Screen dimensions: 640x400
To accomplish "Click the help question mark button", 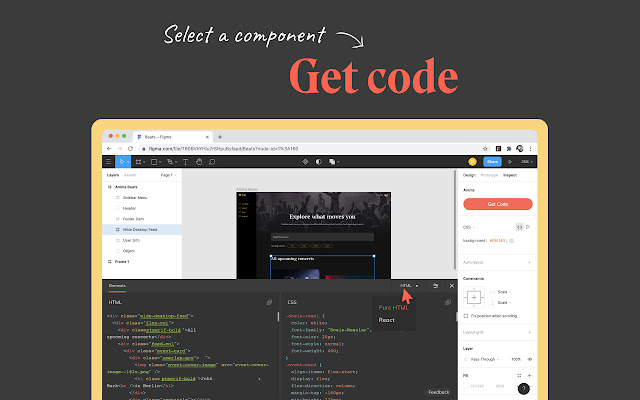I will 523,389.
